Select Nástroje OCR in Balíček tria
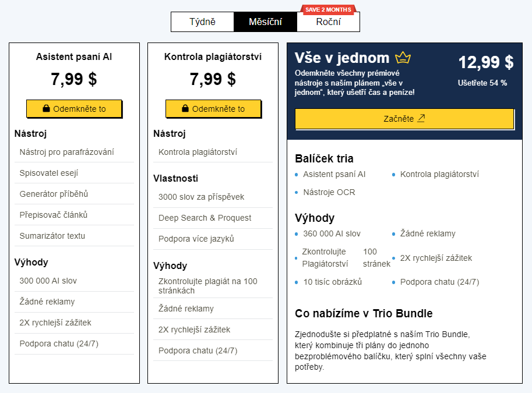Screen dimensions: 532x393 (329, 192)
